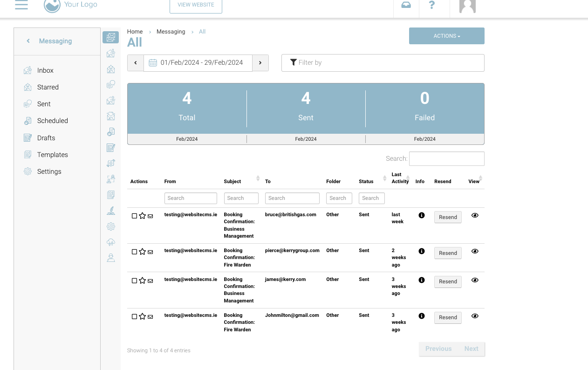Screen dimensions: 588x370
Task: Open Drafts in the sidebar
Action: [x=46, y=138]
